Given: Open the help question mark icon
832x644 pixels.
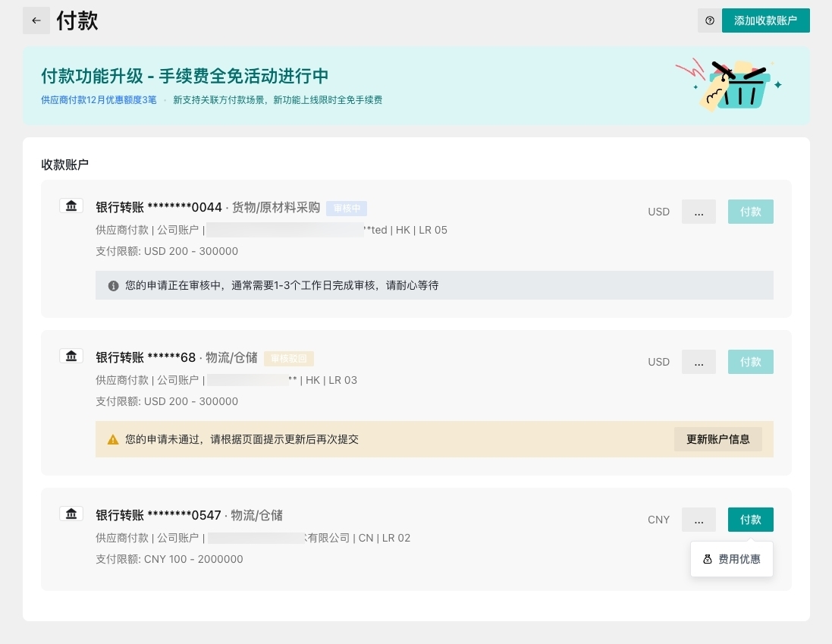Looking at the screenshot, I should 709,20.
